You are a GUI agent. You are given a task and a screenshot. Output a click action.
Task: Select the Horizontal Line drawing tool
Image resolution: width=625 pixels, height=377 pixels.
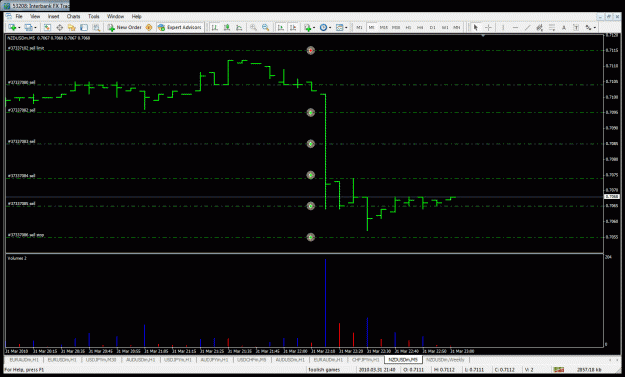click(515, 27)
